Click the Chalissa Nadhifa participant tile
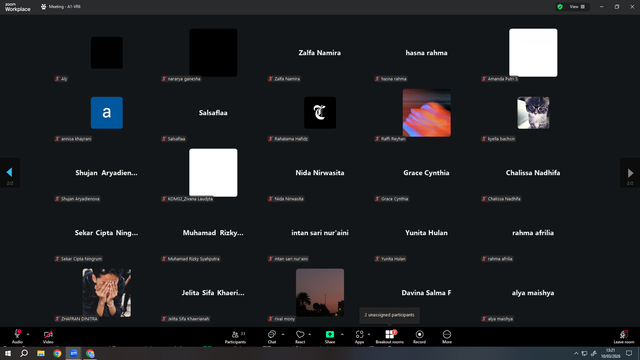Viewport: 640px width, 360px height. (x=533, y=173)
